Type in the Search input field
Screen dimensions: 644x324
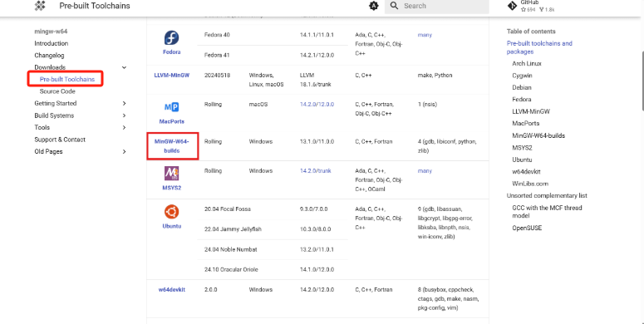click(436, 6)
